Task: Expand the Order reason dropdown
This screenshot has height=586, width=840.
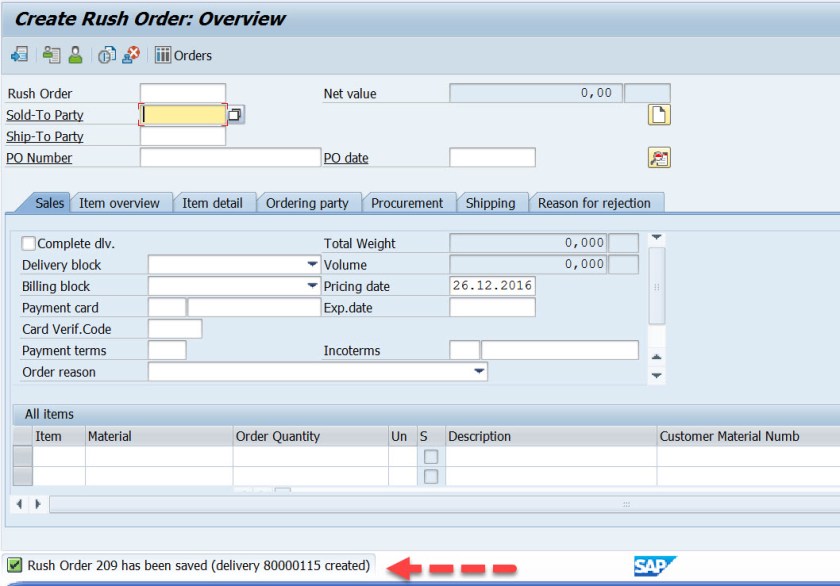Action: pos(479,372)
